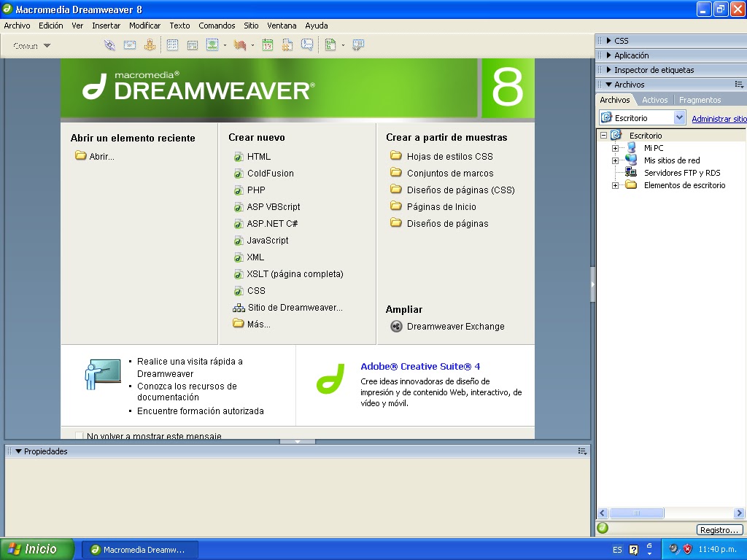This screenshot has height=560, width=747.
Task: Open the Media dropdown arrow in Insert bar
Action: [252, 46]
